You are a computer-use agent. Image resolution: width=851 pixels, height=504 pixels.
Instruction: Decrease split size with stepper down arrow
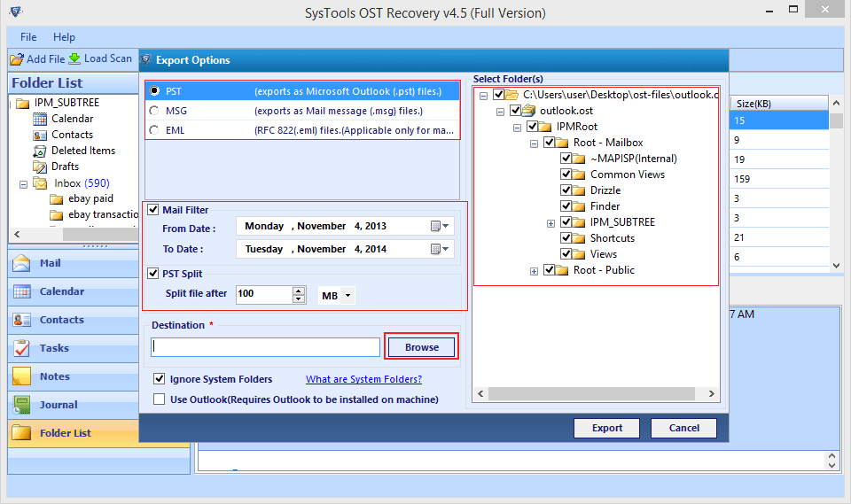point(299,299)
